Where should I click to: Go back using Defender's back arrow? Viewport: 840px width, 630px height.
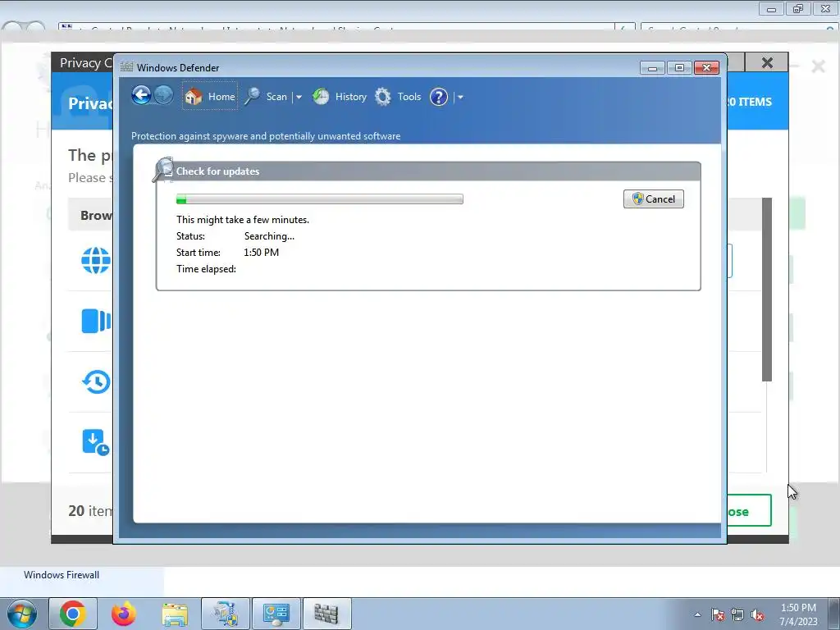pyautogui.click(x=141, y=96)
